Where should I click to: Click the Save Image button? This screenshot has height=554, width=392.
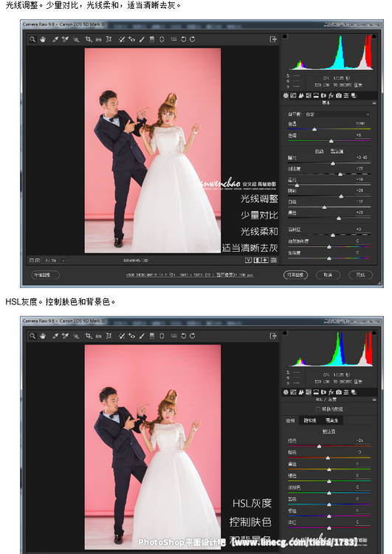(46, 275)
